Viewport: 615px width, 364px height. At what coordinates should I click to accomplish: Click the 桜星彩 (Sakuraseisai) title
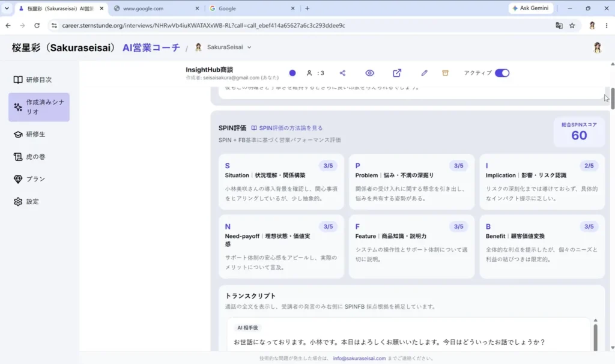pos(64,47)
